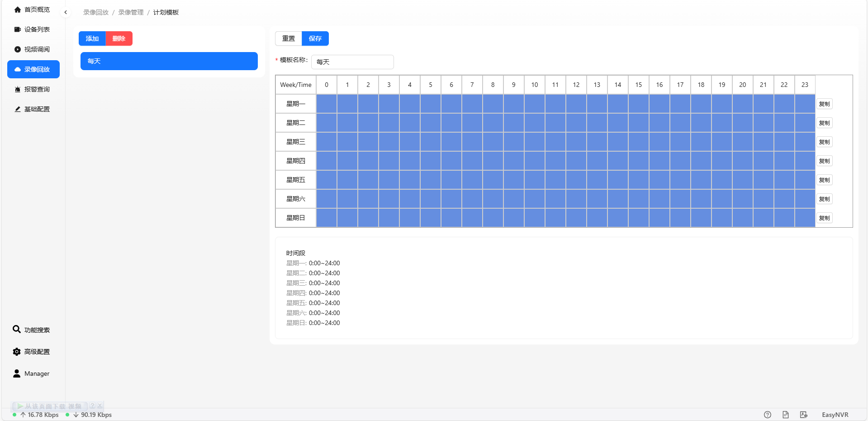Image resolution: width=868 pixels, height=421 pixels.
Task: Open 报警查询 alarm query page
Action: (33, 89)
